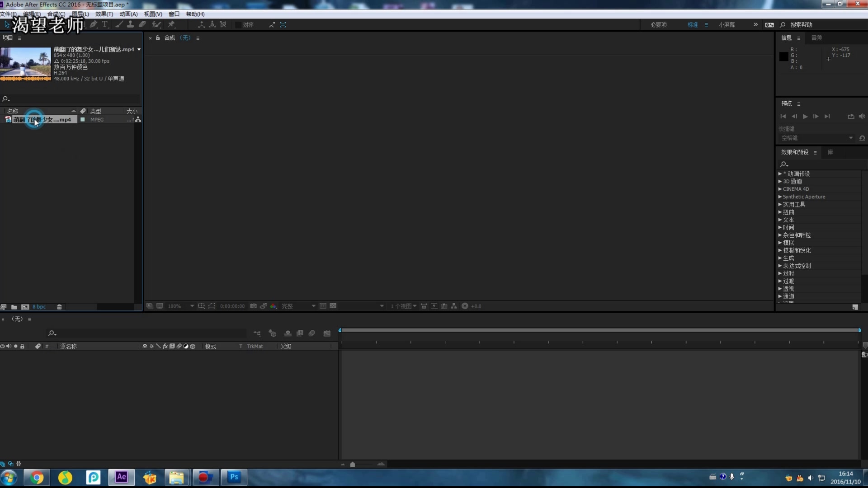
Task: Toggle mute audio in preview panel
Action: pyautogui.click(x=862, y=116)
